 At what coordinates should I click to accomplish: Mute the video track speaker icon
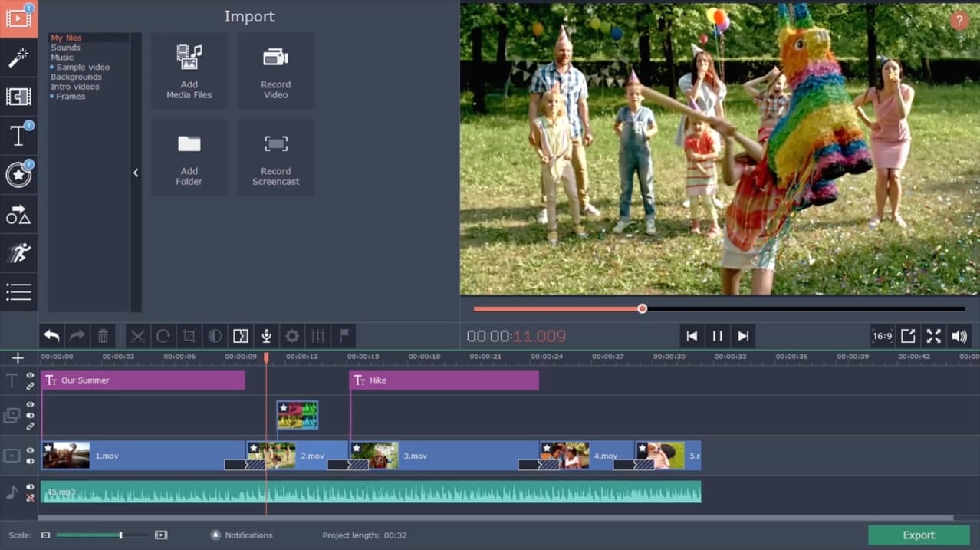point(28,461)
